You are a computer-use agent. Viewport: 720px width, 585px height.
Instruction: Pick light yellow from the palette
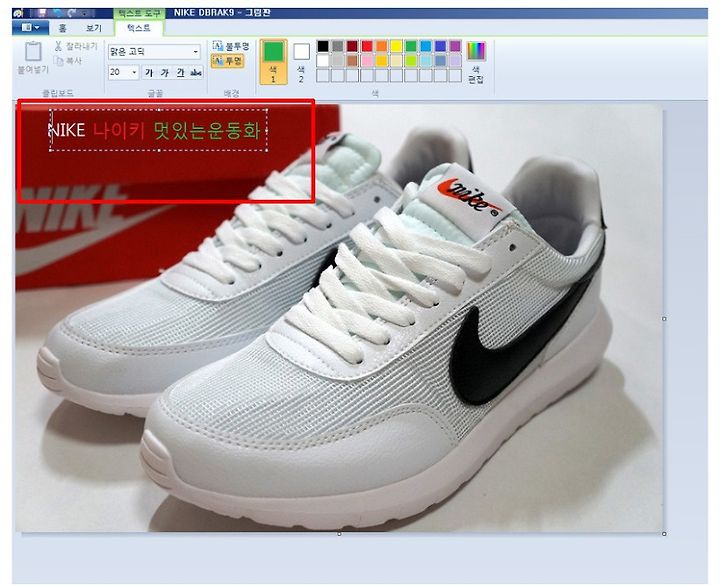397,61
